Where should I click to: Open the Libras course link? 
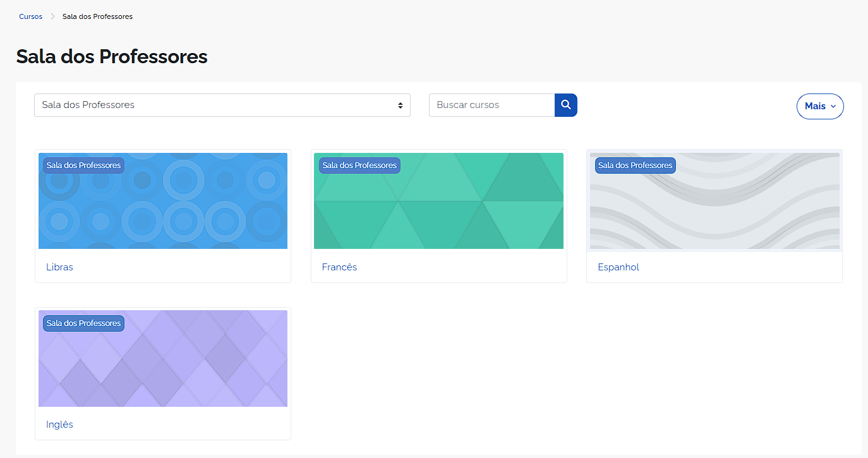coord(59,267)
